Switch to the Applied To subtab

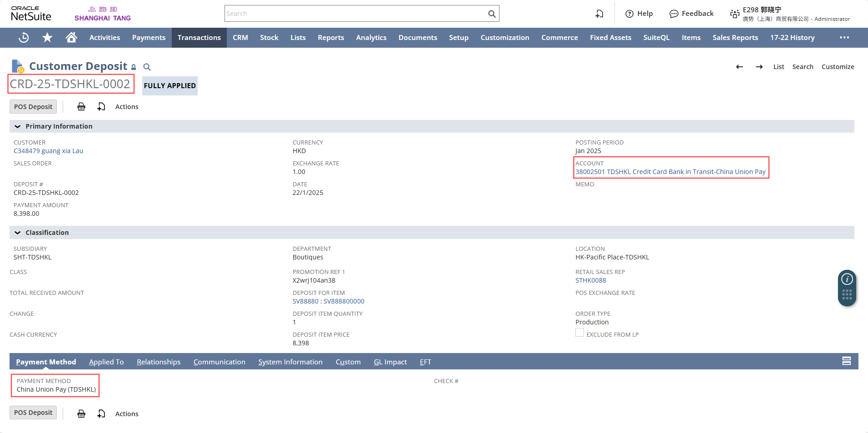pos(106,362)
